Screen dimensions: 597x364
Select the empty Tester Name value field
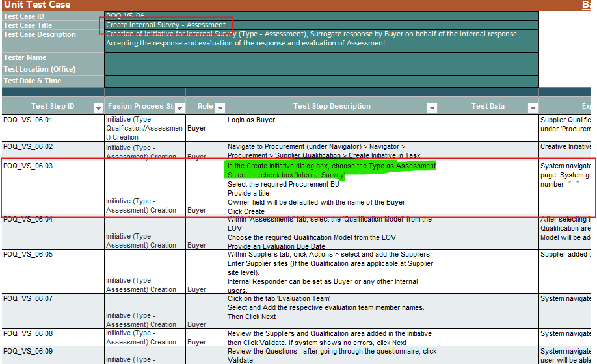[321, 58]
